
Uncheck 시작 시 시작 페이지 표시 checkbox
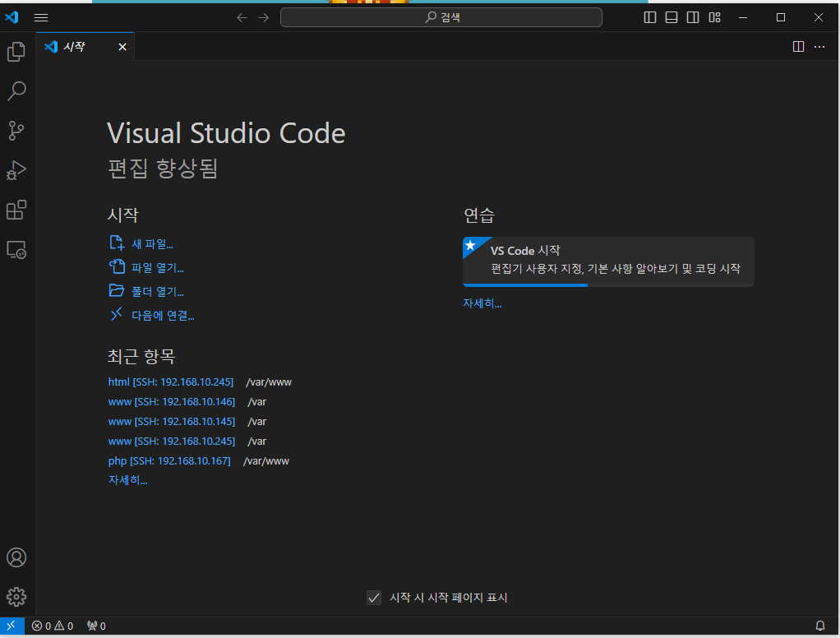coord(374,597)
